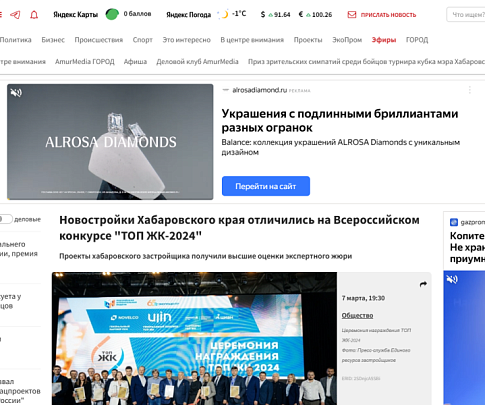Click the Yandex Weather moon icon
Screen dimensions: 485x405
tap(225, 14)
